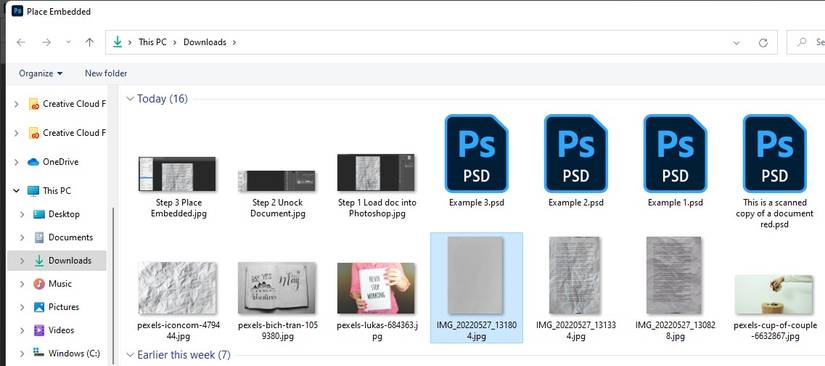This screenshot has height=366, width=825.
Task: Open Pictures in the sidebar
Action: pos(56,307)
